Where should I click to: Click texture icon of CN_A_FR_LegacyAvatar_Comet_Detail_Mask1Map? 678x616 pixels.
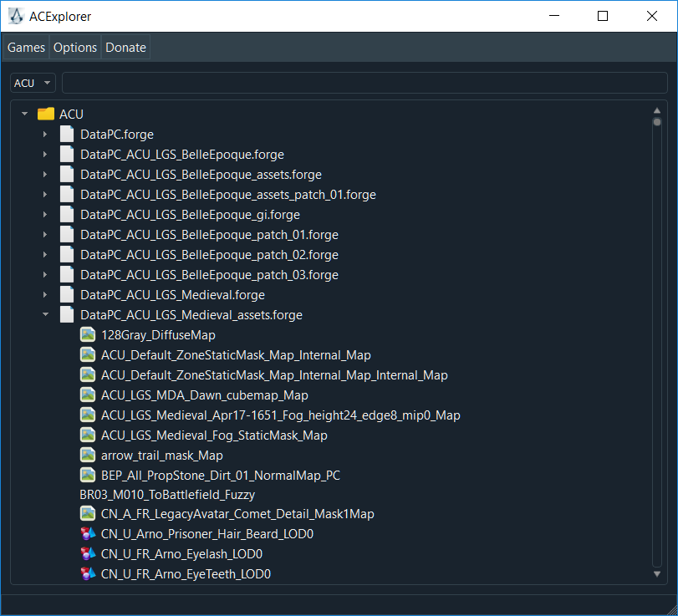(x=88, y=513)
